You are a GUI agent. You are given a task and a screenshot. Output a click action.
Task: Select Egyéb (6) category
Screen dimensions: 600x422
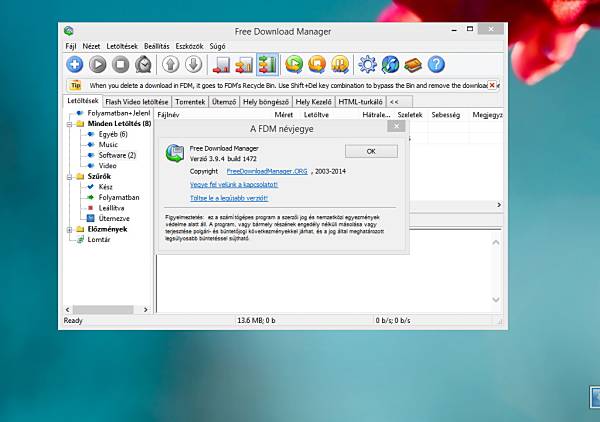click(x=113, y=134)
